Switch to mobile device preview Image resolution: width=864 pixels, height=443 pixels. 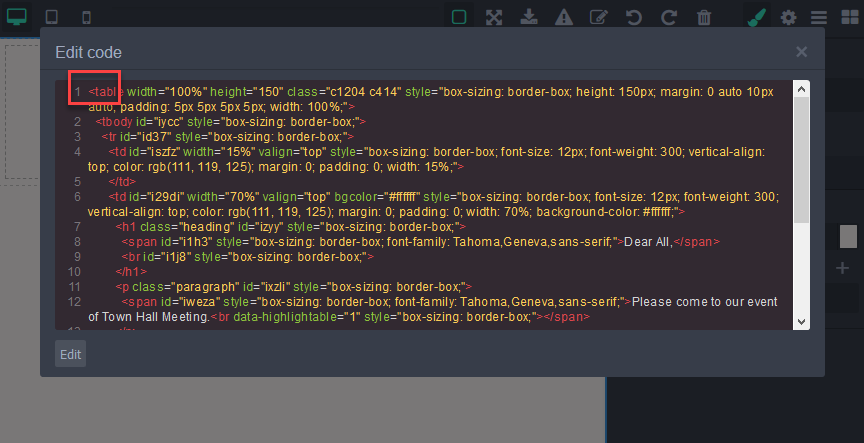[87, 17]
